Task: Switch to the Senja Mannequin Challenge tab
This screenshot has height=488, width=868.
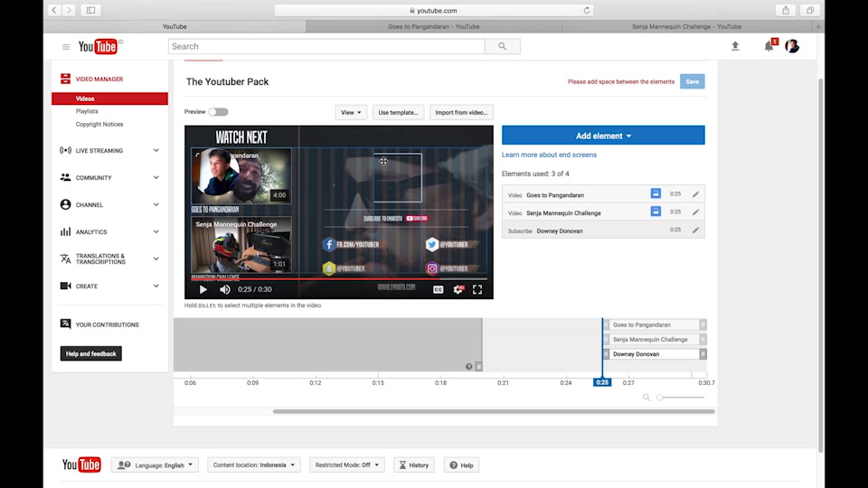Action: pyautogui.click(x=686, y=26)
